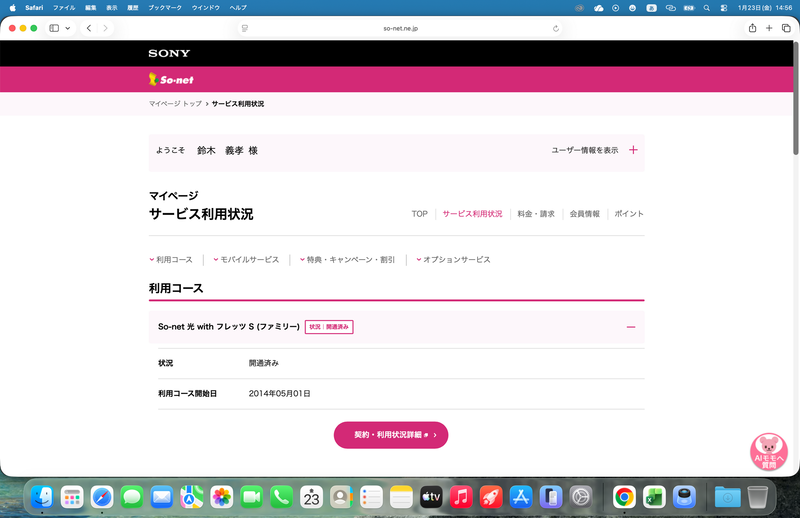Open Music from the Dock
This screenshot has width=800, height=518.
tap(461, 497)
